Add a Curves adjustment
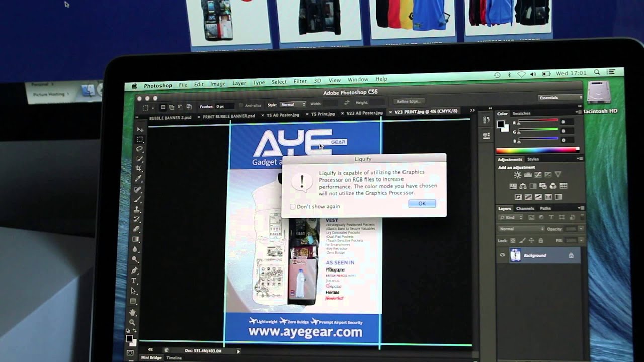 [x=537, y=175]
